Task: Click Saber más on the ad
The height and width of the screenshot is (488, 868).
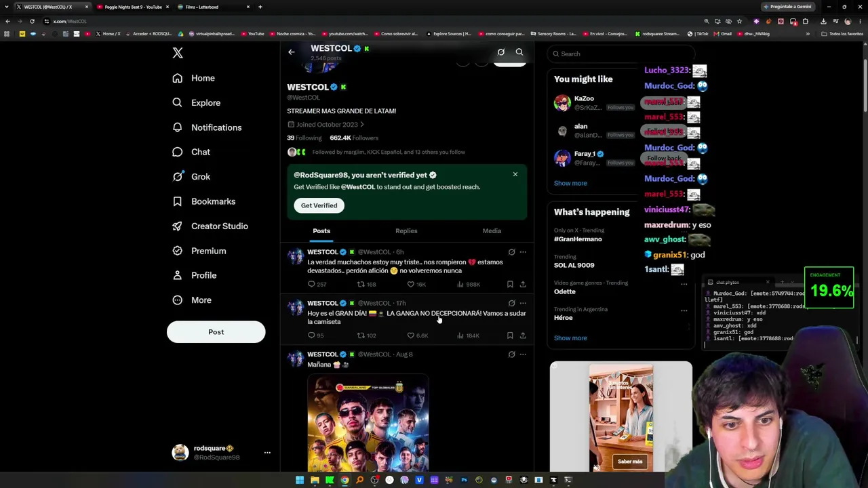Action: point(630,462)
